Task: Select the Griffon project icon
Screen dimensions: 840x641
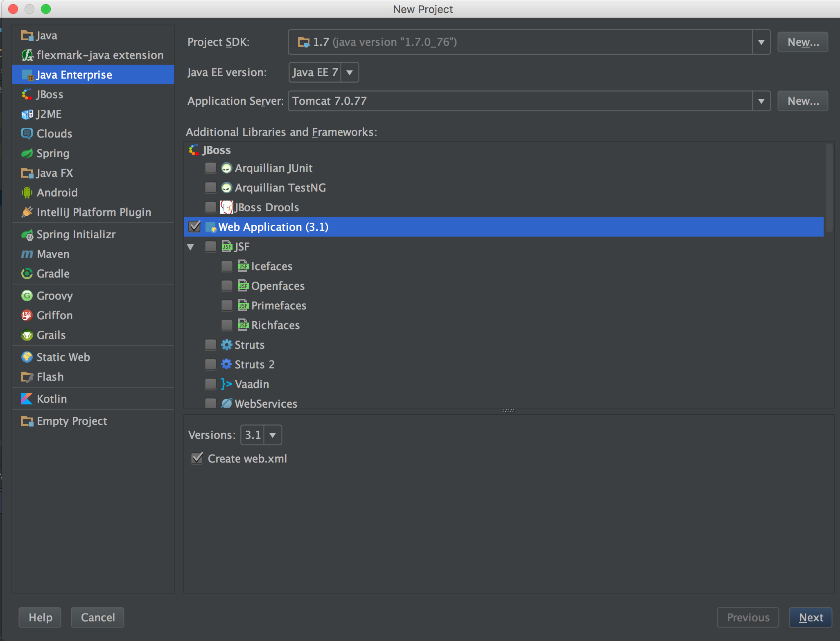Action: 27,316
